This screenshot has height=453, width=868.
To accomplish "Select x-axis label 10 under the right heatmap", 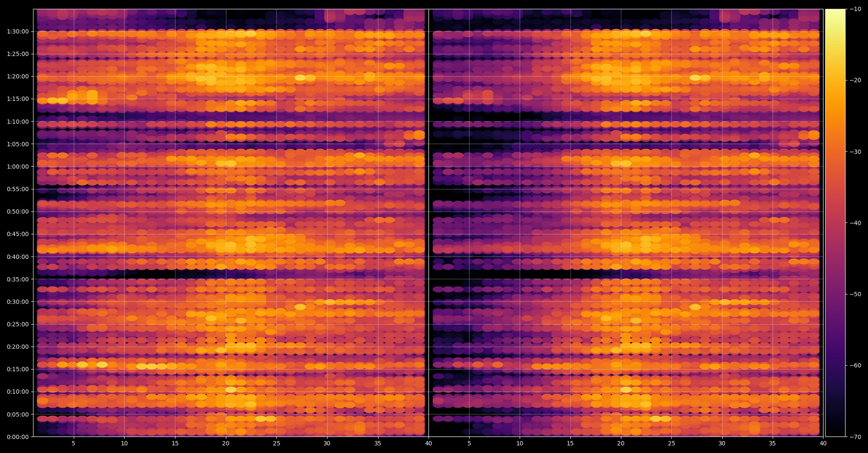I will click(x=520, y=444).
